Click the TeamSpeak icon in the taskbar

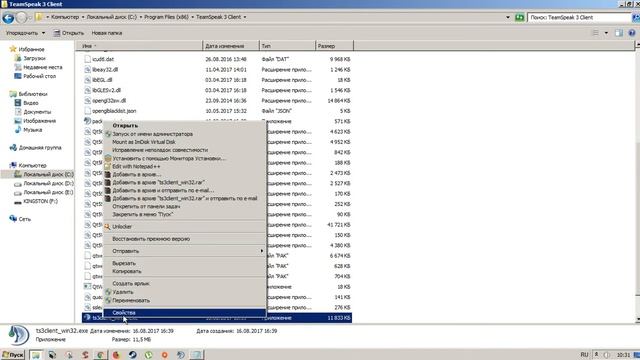(x=180, y=354)
